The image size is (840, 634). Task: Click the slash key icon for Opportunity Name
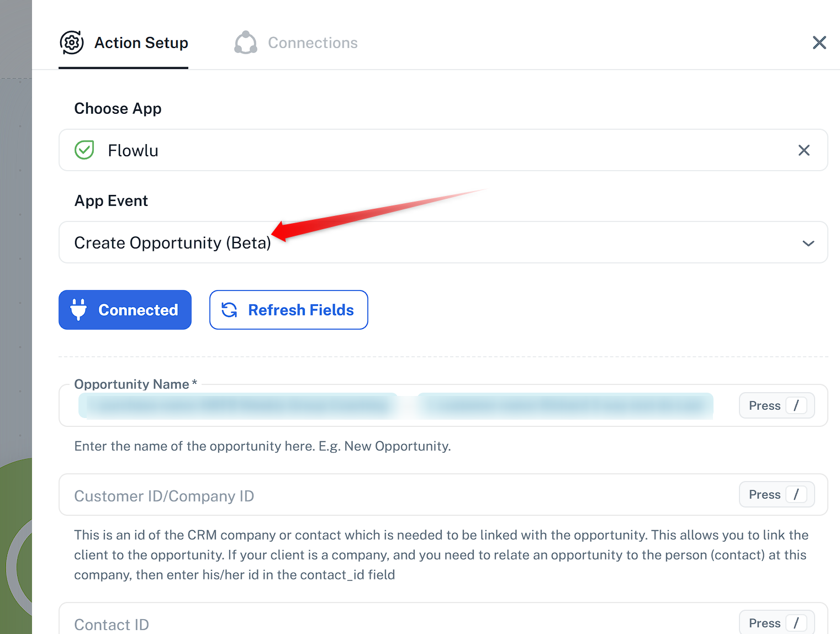(796, 405)
